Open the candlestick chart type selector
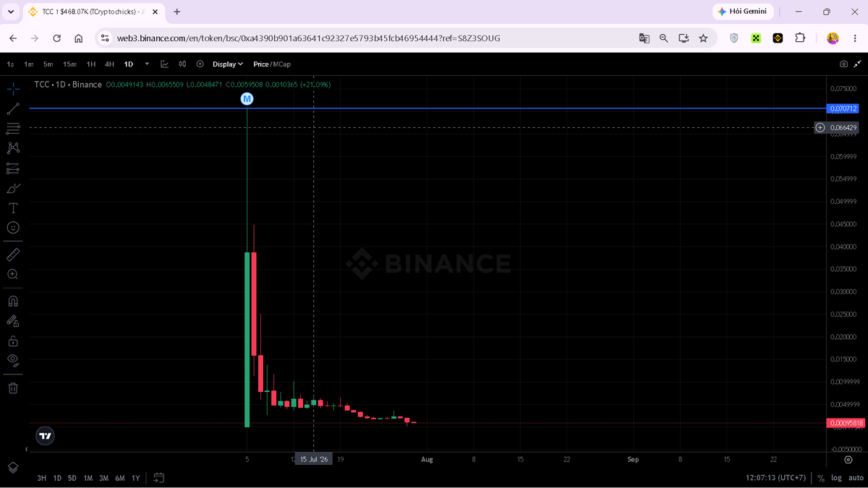This screenshot has height=488, width=868. click(x=182, y=64)
